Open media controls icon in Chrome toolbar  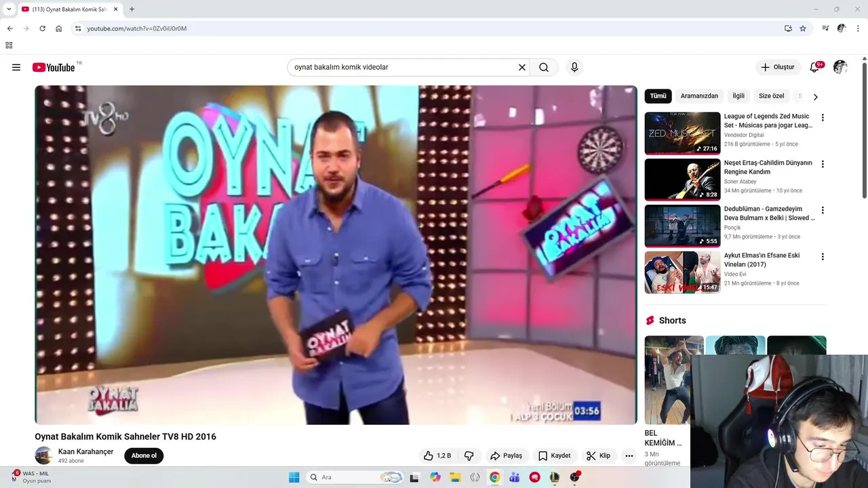pos(825,28)
